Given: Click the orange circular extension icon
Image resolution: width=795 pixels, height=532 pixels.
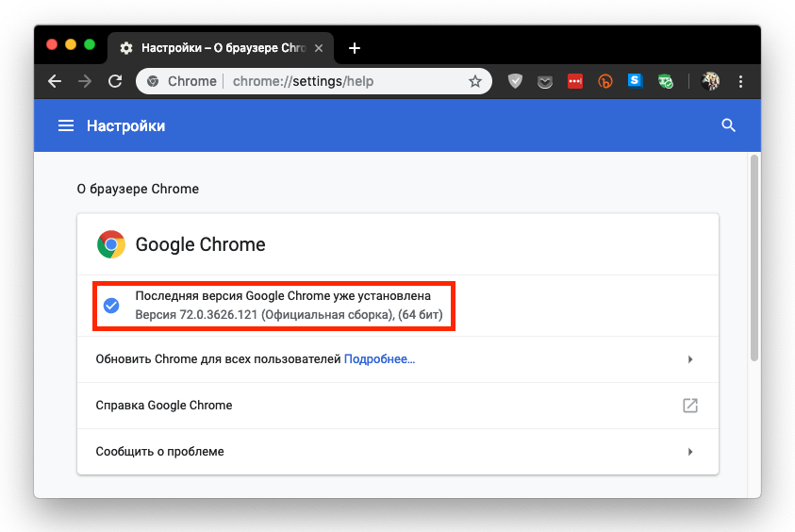Looking at the screenshot, I should [605, 81].
